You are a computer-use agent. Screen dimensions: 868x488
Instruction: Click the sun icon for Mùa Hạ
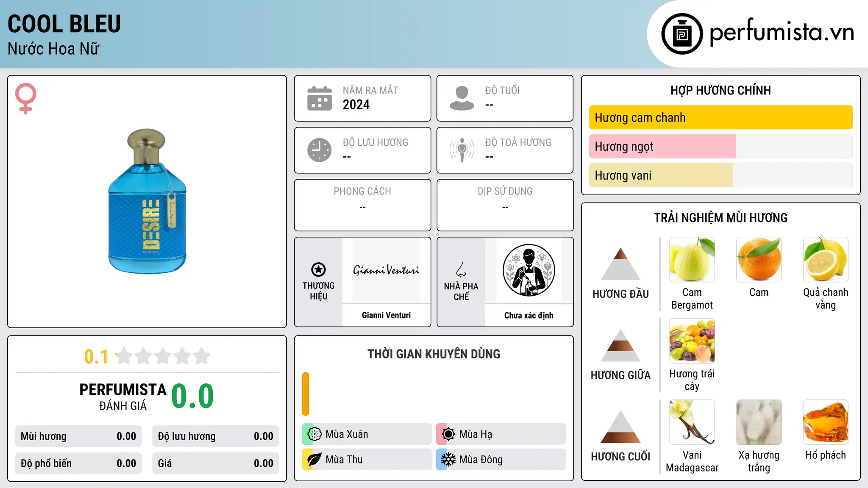tap(448, 434)
